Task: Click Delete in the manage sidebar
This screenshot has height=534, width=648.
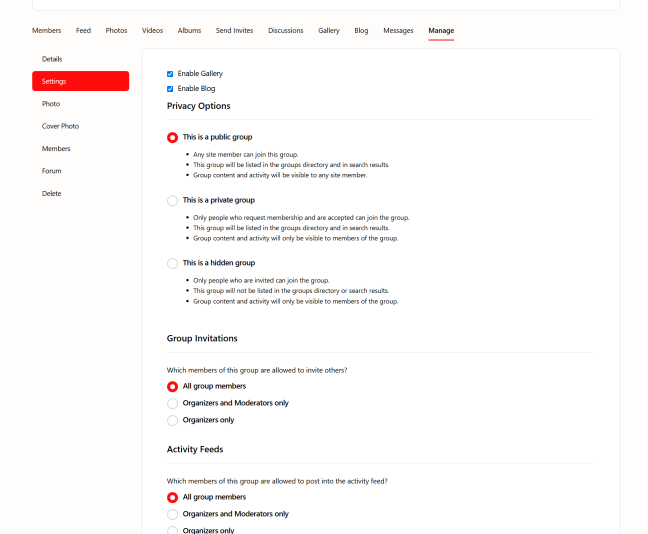Action: 51,193
